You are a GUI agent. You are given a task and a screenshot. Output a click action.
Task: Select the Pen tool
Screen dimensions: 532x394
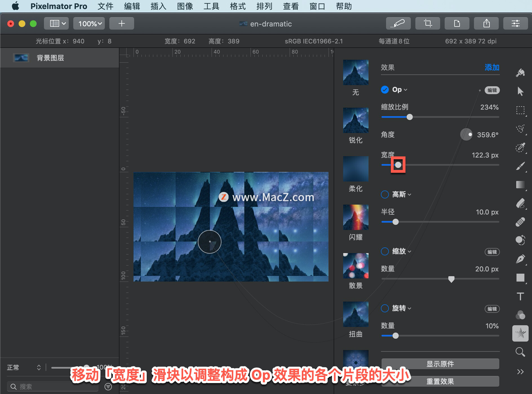[x=520, y=259]
